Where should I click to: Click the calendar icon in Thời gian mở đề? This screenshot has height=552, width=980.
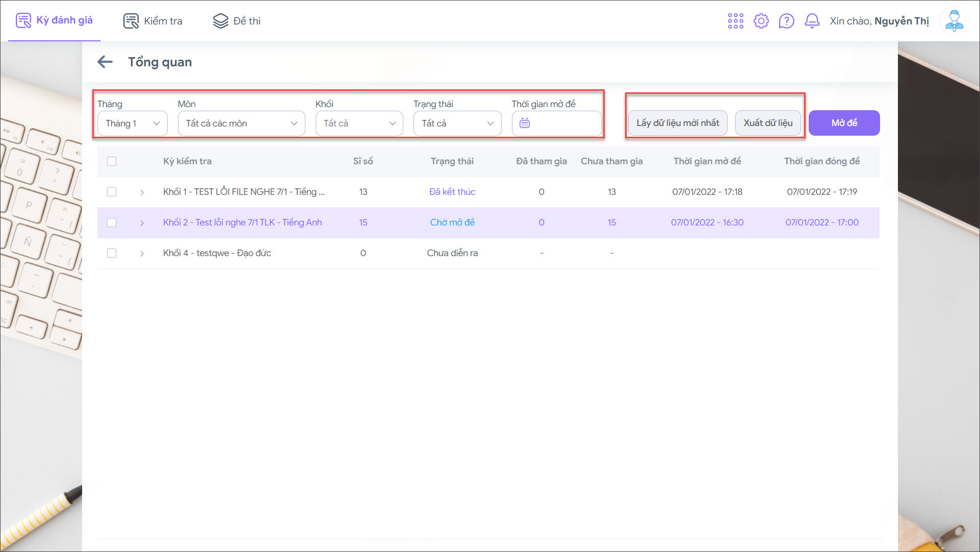pyautogui.click(x=525, y=123)
